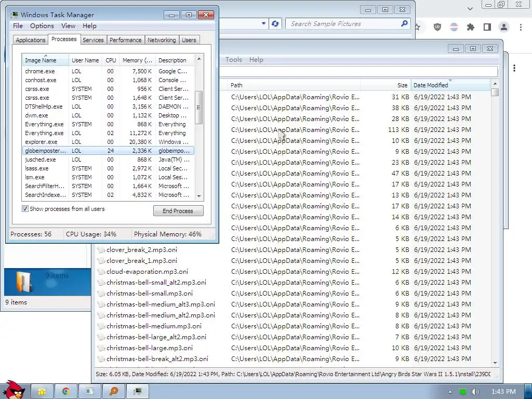
Task: Click the Everything results scrollbar thumb
Action: coord(495,92)
